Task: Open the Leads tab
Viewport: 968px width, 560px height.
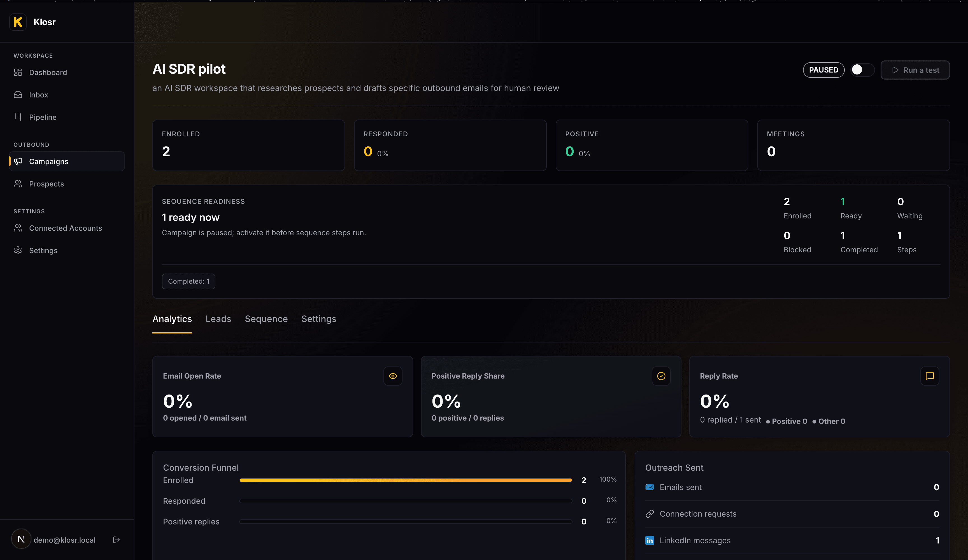Action: pyautogui.click(x=218, y=319)
